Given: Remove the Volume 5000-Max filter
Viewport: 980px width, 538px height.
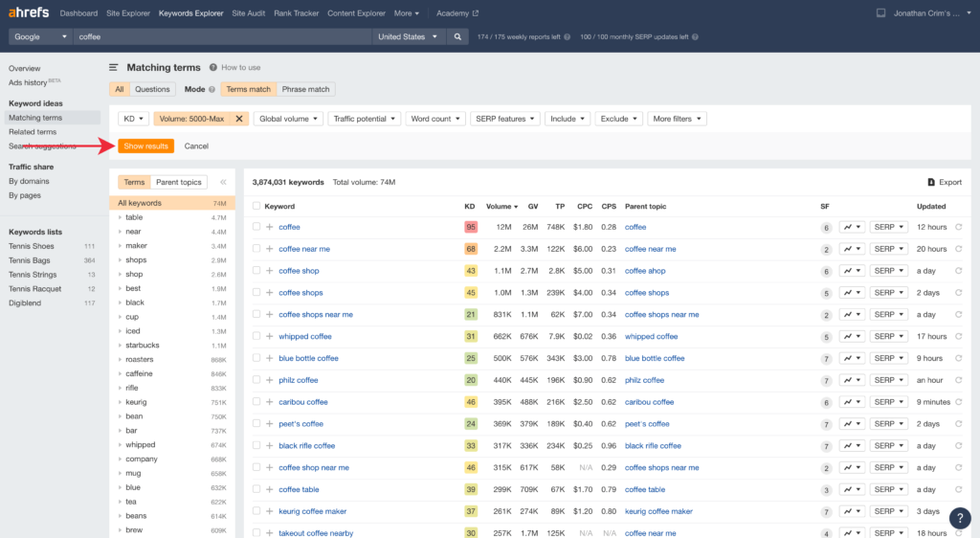Looking at the screenshot, I should point(238,119).
